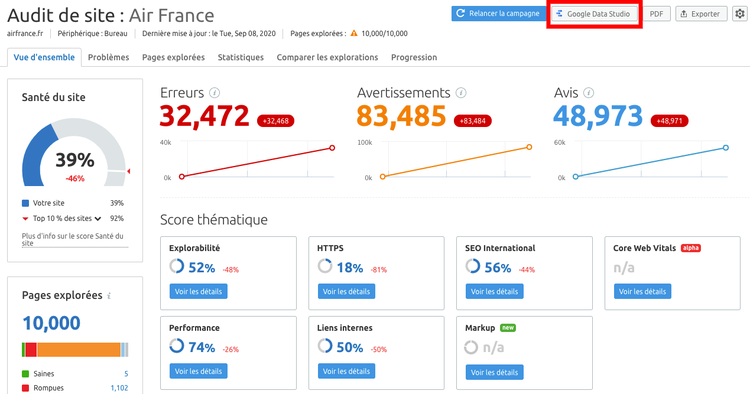This screenshot has height=394, width=750.
Task: View details for Performance score
Action: [199, 371]
